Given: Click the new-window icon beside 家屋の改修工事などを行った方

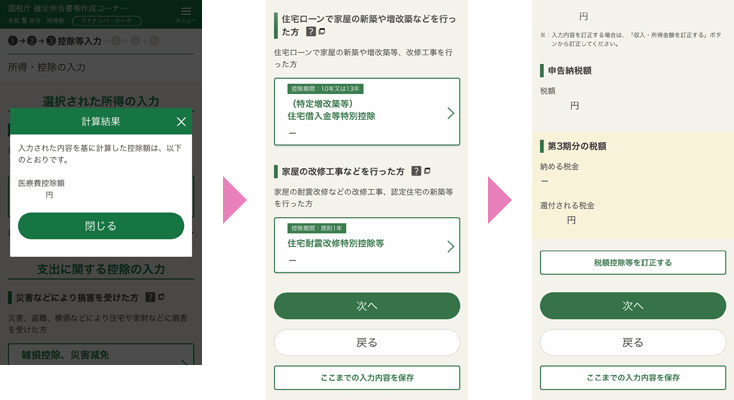Looking at the screenshot, I should point(427,171).
